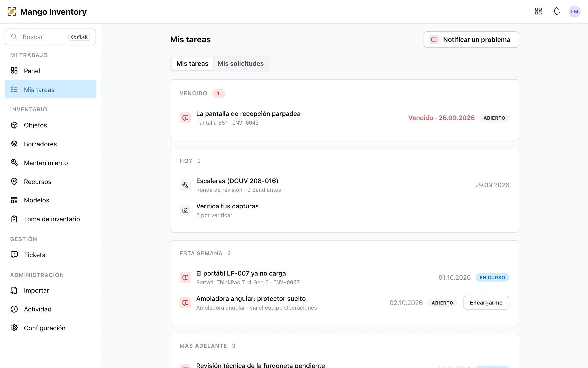Focus the Buscar search field
This screenshot has height=368, width=588.
[x=50, y=37]
